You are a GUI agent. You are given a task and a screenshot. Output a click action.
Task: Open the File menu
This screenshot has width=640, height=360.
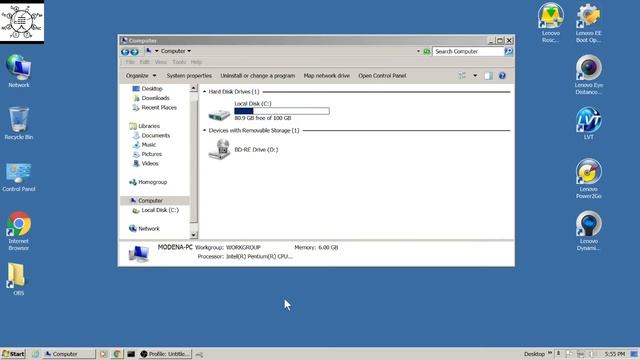[130, 62]
